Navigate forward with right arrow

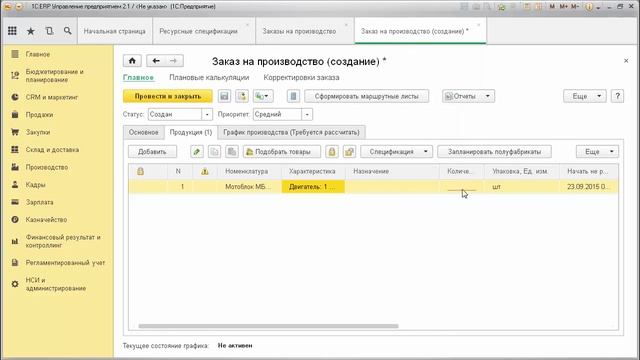(174, 61)
